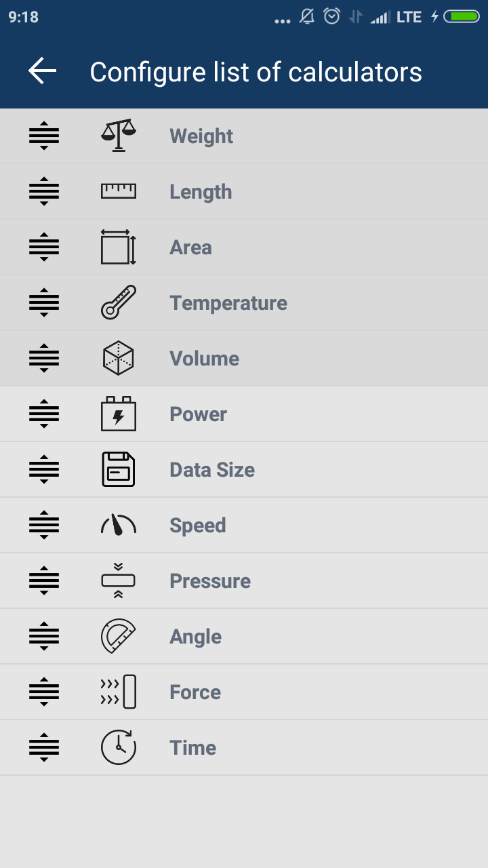Viewport: 488px width, 868px height.
Task: Click the Length ruler icon
Action: pyautogui.click(x=119, y=191)
